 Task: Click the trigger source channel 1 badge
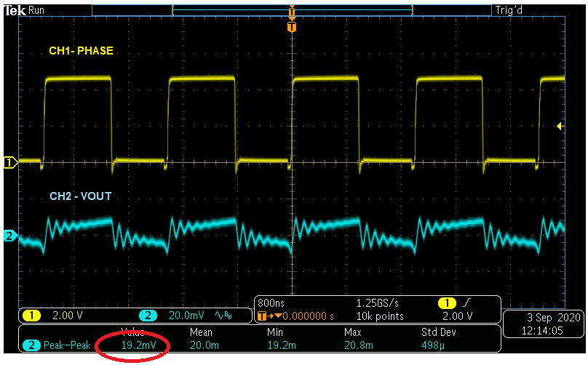[447, 302]
